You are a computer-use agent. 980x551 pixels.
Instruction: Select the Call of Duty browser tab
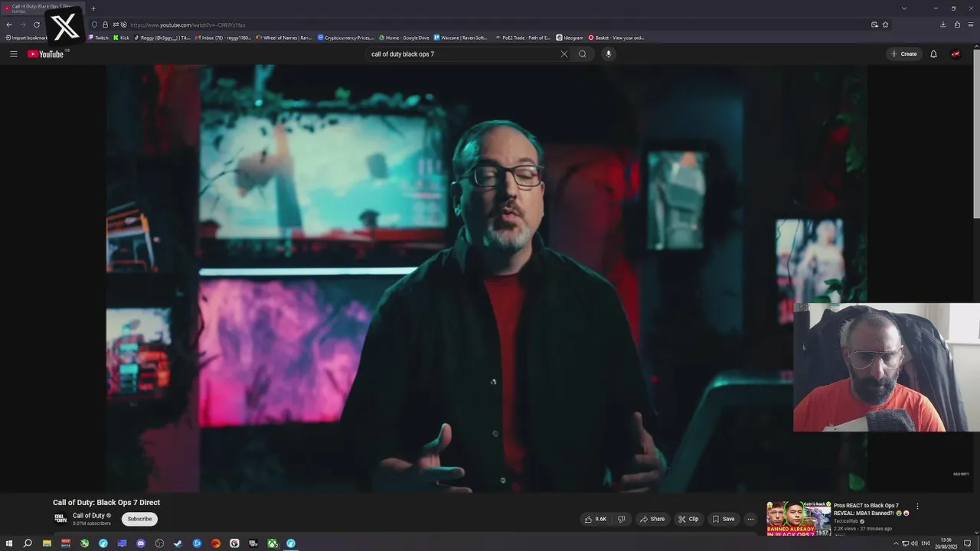[43, 8]
